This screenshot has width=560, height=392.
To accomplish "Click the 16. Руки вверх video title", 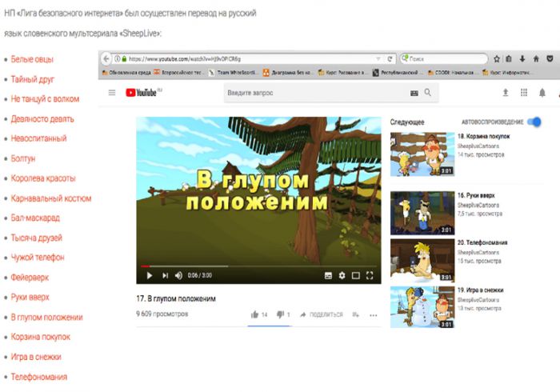I will (476, 196).
